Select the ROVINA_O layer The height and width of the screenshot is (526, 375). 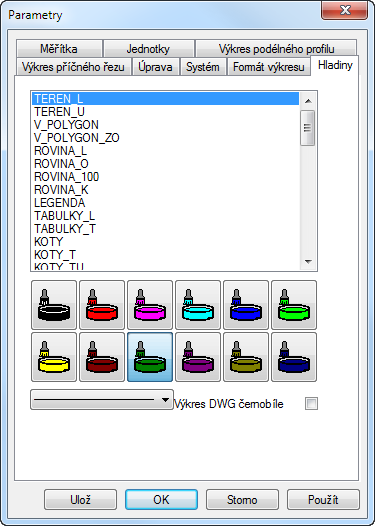click(165, 164)
